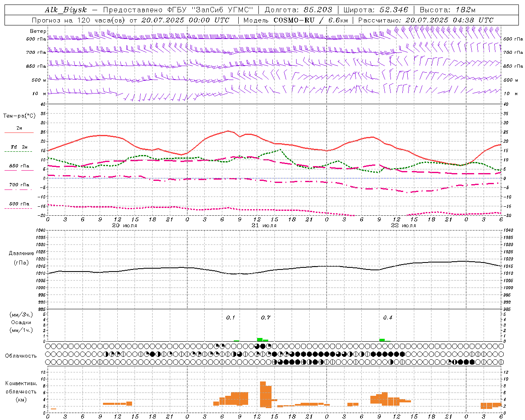The height and width of the screenshot is (420, 525).
Task: Click the 0.4 precipitation amount
Action: click(x=388, y=318)
